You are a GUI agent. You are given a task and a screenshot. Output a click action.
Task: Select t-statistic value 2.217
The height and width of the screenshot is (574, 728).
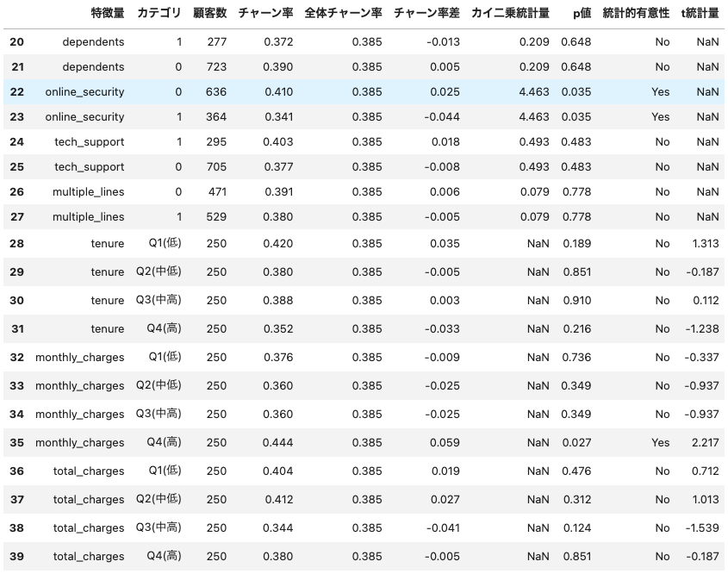click(x=704, y=443)
